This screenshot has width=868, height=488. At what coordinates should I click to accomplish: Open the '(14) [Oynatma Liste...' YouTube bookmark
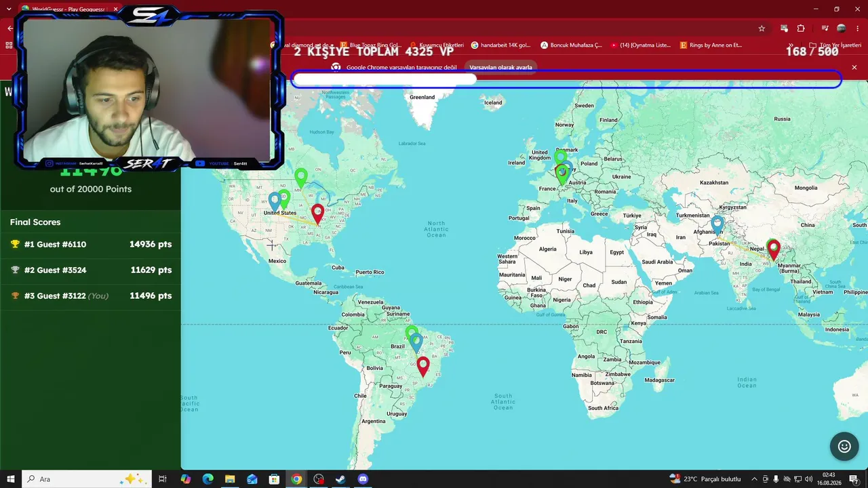pyautogui.click(x=640, y=45)
